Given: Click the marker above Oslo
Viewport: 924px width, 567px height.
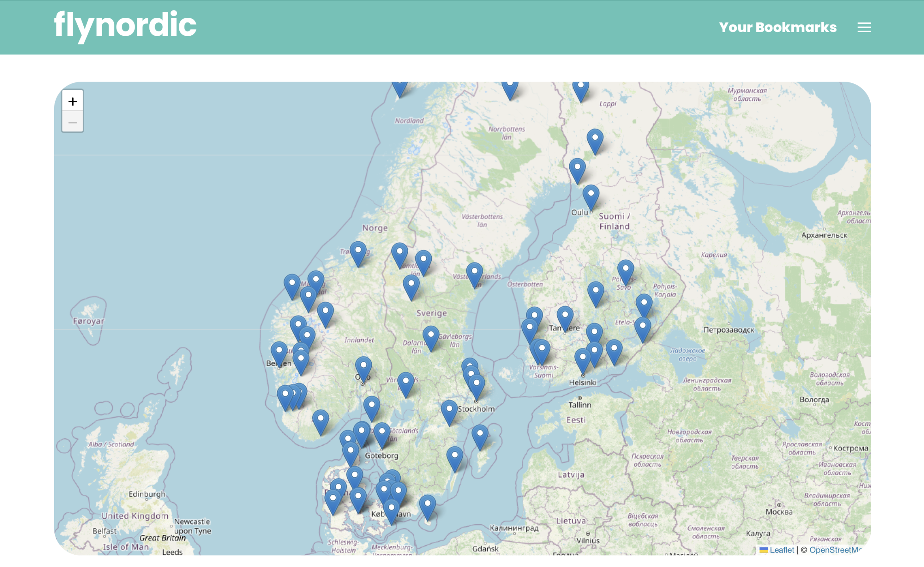Looking at the screenshot, I should pos(363,367).
